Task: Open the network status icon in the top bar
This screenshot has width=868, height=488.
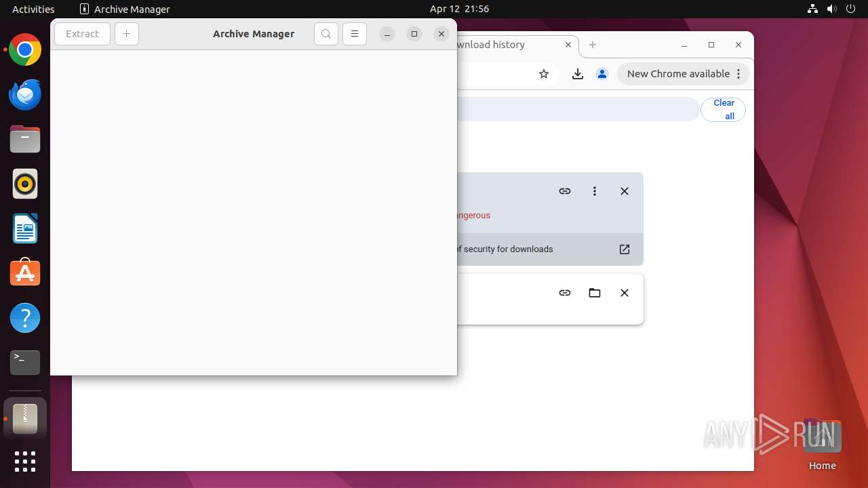Action: pyautogui.click(x=812, y=9)
